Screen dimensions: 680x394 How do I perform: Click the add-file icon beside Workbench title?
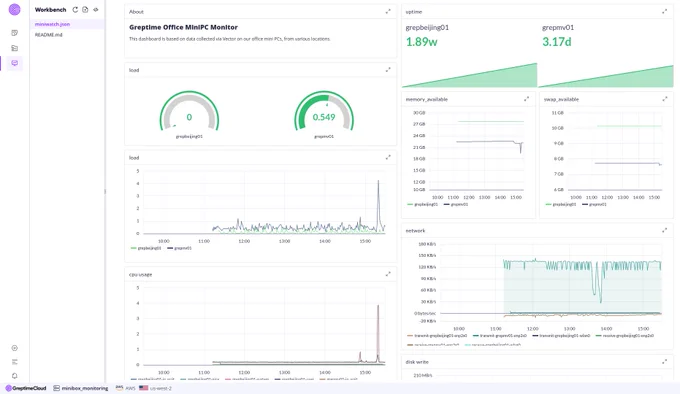(x=85, y=10)
